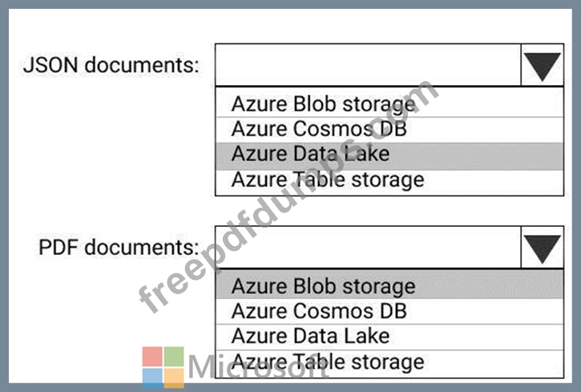This screenshot has width=581, height=392.
Task: Choose Azure Table storage for PDF documents
Action: click(x=389, y=363)
